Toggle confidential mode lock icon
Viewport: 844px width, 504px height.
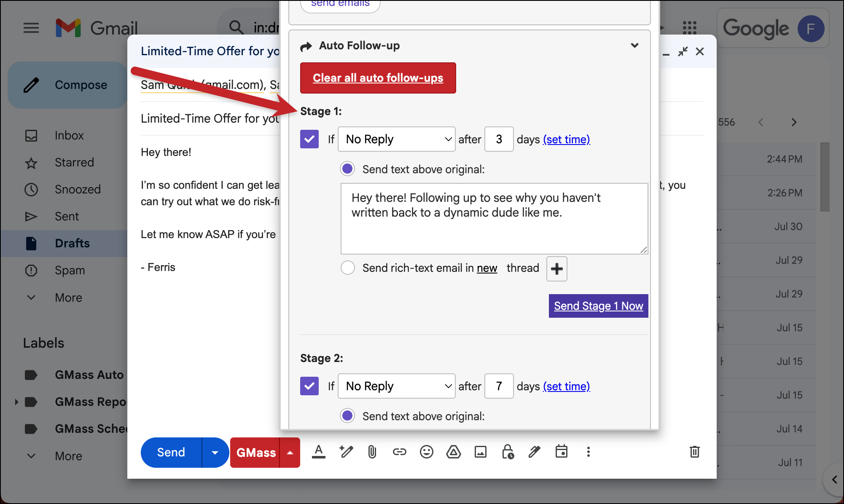click(x=508, y=452)
